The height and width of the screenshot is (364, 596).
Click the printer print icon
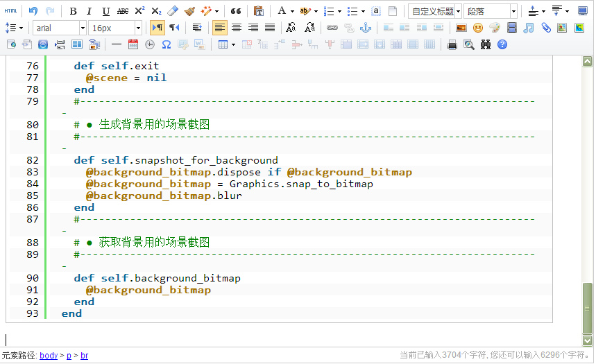click(x=452, y=45)
